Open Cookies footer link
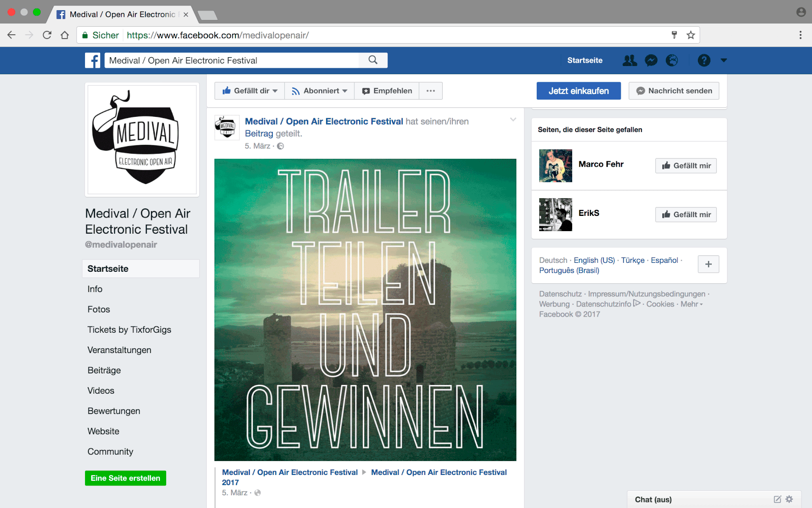Screen dimensions: 812x508 (x=660, y=304)
